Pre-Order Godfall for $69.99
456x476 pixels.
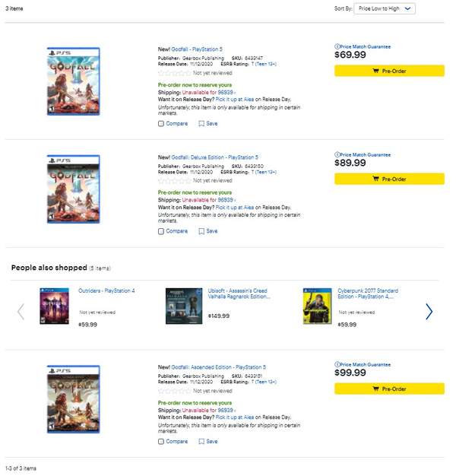click(391, 71)
